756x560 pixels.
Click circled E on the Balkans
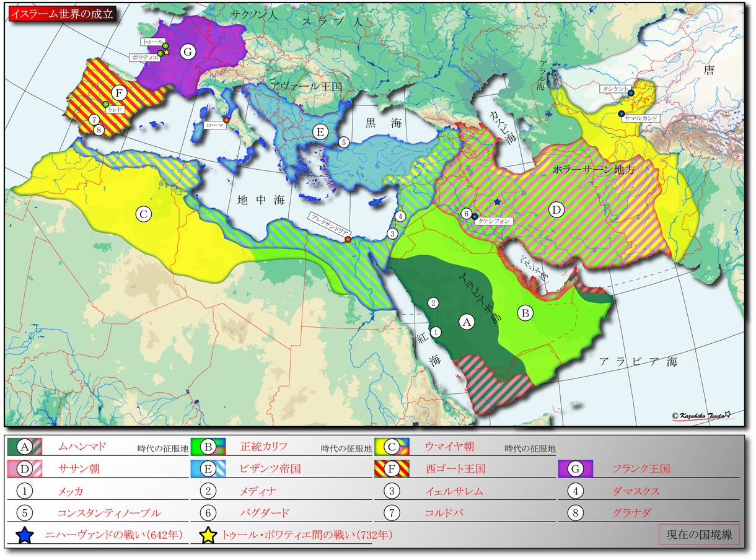click(320, 131)
